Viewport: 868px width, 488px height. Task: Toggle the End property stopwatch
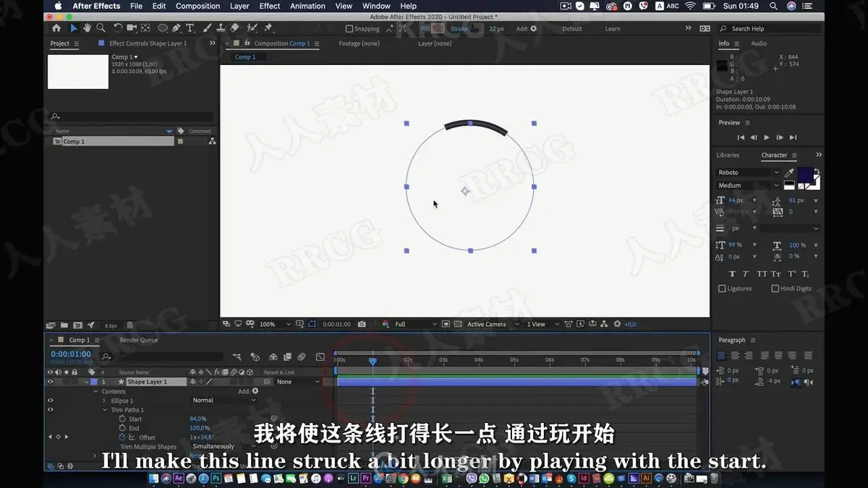(x=122, y=428)
